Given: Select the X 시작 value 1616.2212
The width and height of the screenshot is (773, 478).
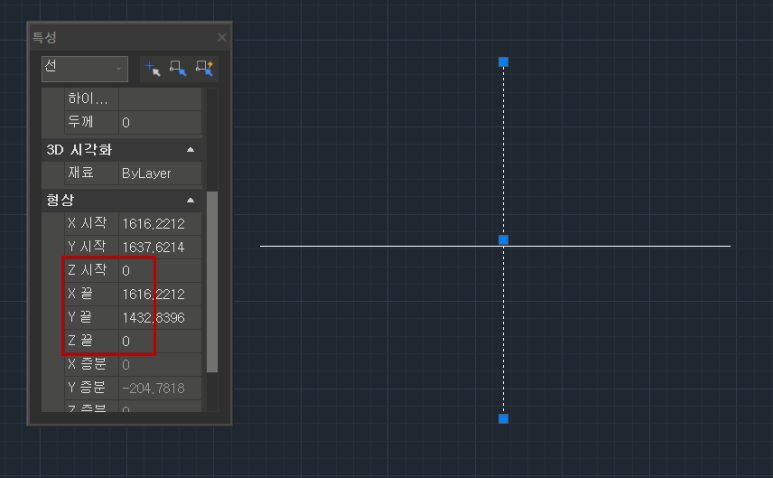Looking at the screenshot, I should (160, 224).
